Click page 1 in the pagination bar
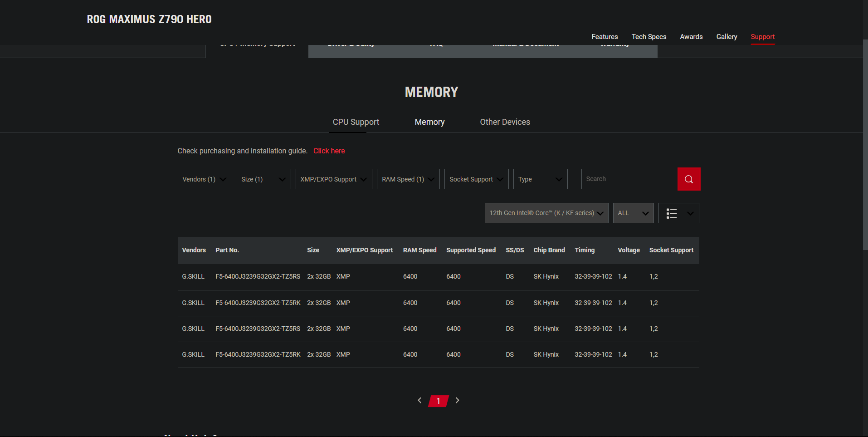This screenshot has width=868, height=437. (x=438, y=401)
